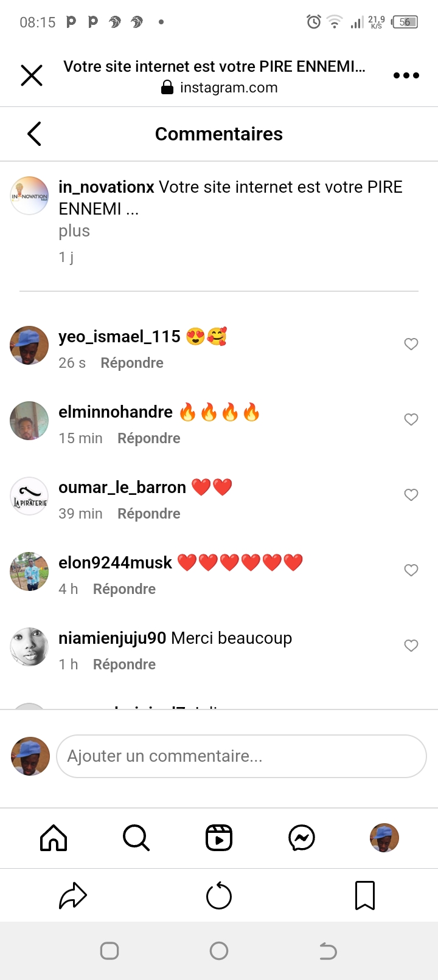This screenshot has height=980, width=438.
Task: Bookmark this page with the bookmark icon
Action: click(365, 895)
